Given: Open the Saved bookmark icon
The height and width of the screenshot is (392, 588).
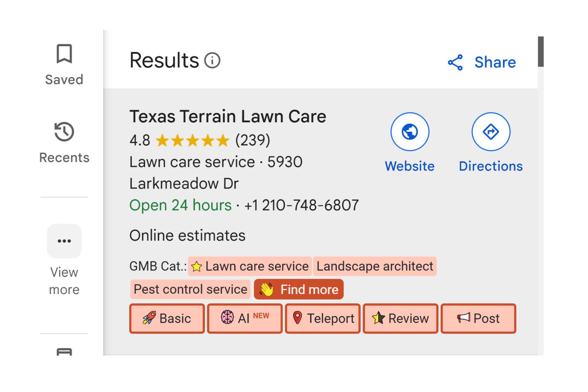Looking at the screenshot, I should click(x=64, y=54).
